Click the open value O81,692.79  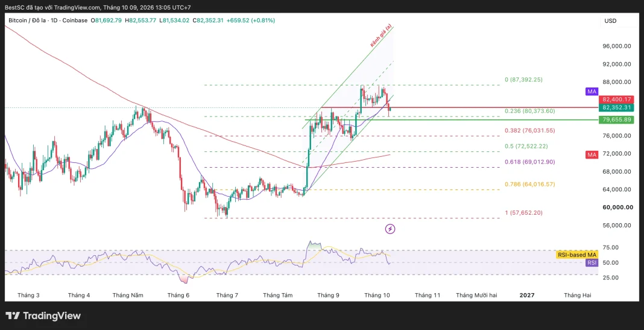(x=106, y=20)
